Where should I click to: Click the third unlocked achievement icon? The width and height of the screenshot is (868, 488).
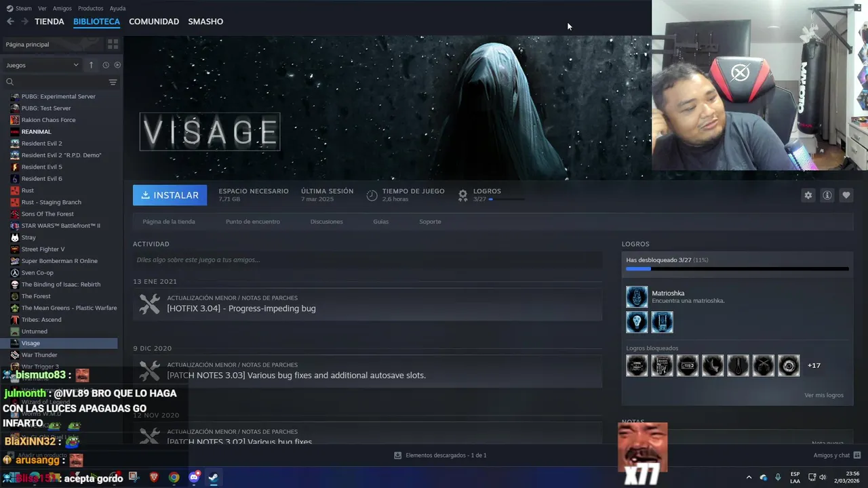click(x=662, y=322)
